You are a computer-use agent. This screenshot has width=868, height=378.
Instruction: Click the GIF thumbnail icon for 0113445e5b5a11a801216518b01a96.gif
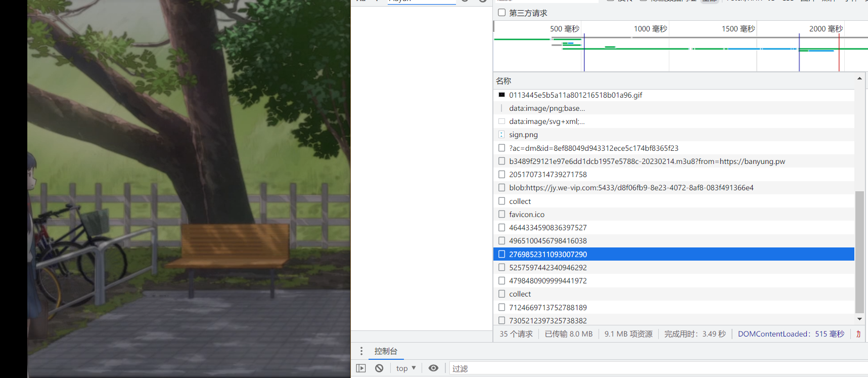tap(501, 95)
